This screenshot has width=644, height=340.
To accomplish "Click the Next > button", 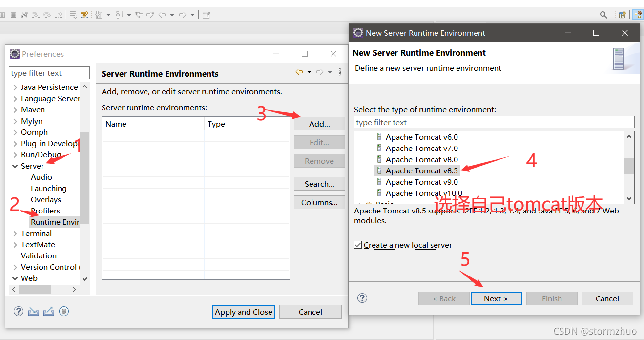I will (496, 298).
